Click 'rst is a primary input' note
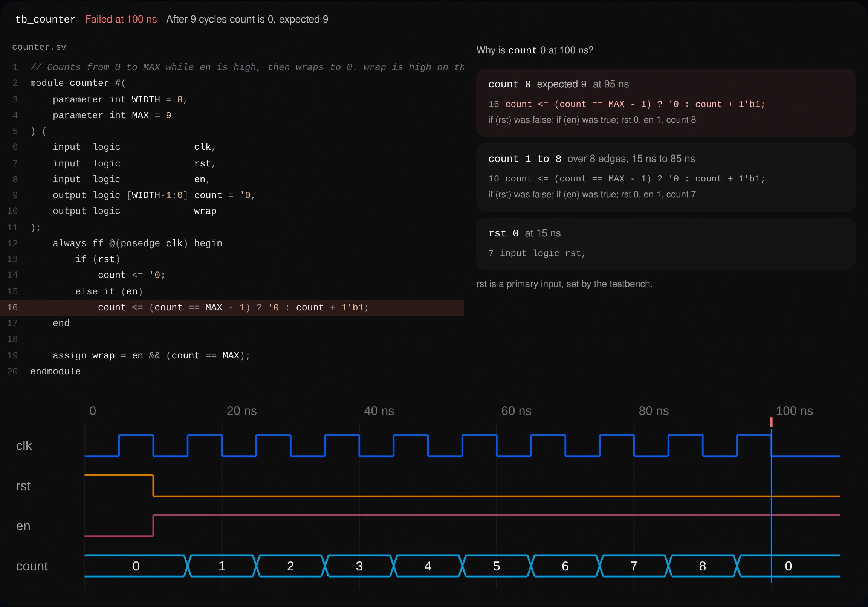868x607 pixels. [564, 284]
